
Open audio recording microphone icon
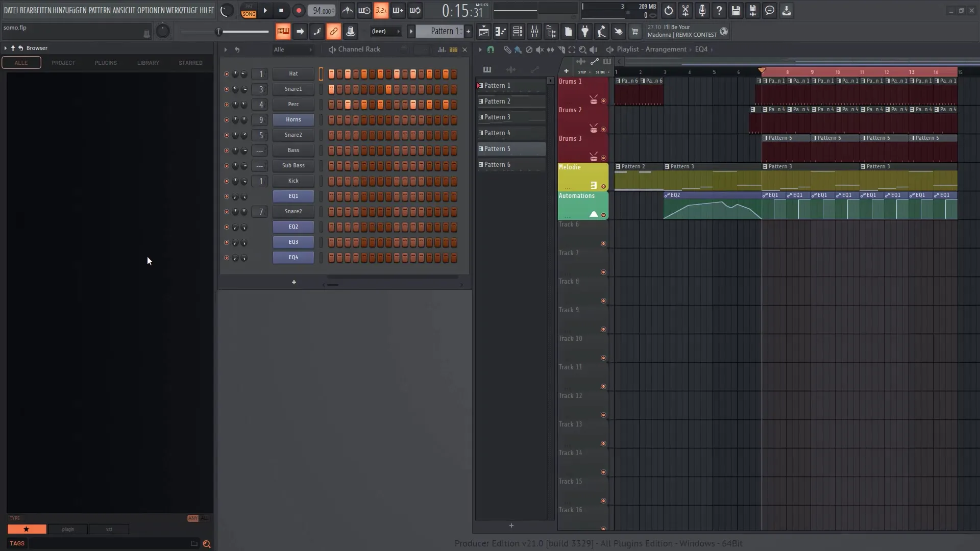click(x=702, y=10)
